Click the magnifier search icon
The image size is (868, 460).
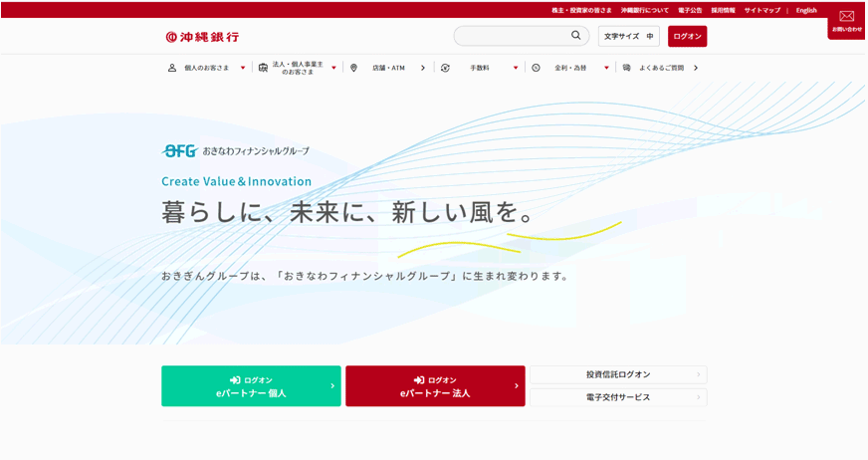[x=576, y=36]
